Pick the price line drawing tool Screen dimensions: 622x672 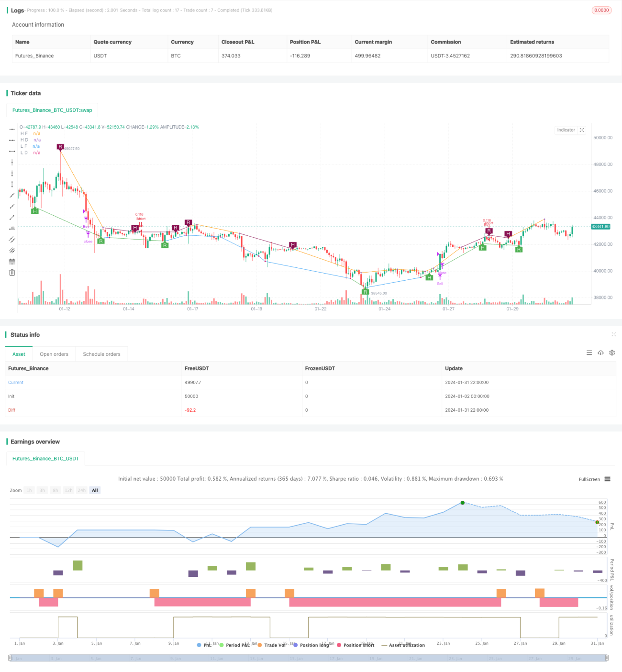tap(12, 228)
